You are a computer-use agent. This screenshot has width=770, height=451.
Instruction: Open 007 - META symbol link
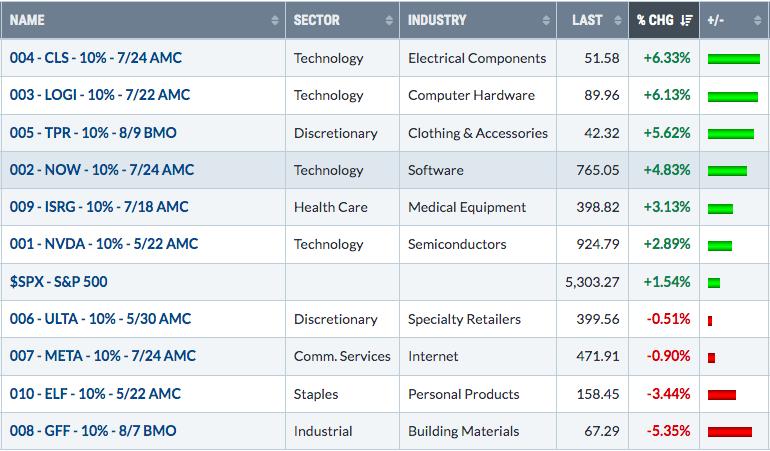click(x=103, y=356)
